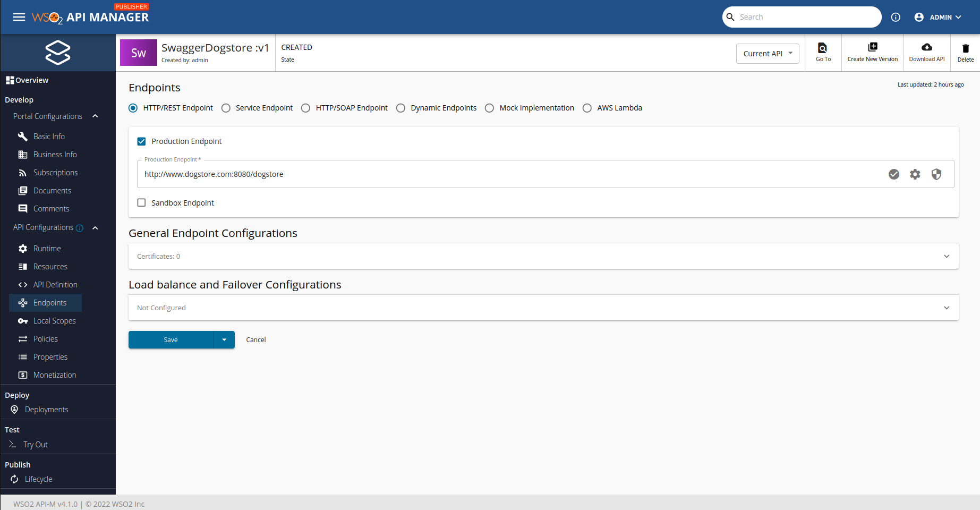This screenshot has width=980, height=510.
Task: Click the API stack icon in sidebar
Action: point(58,53)
